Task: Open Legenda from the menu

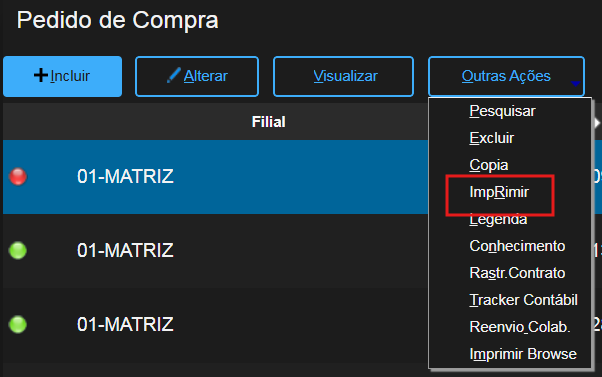Action: pos(498,220)
